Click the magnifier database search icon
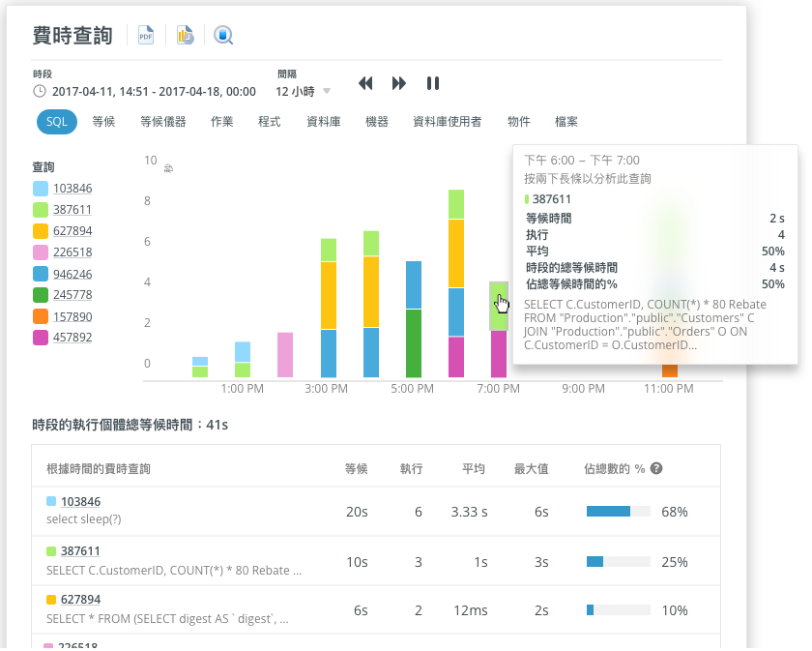This screenshot has height=651, width=812. [x=221, y=33]
